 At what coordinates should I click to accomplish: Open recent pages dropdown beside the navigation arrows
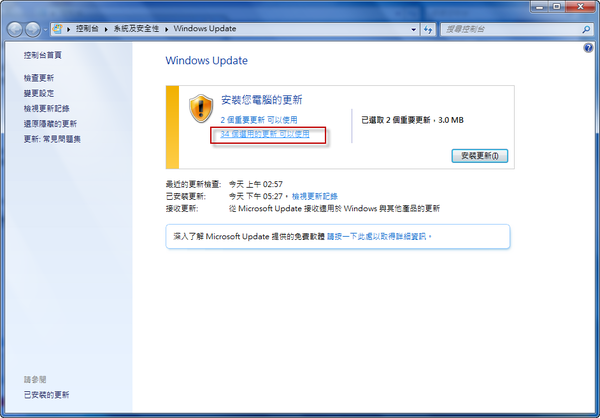[45, 29]
